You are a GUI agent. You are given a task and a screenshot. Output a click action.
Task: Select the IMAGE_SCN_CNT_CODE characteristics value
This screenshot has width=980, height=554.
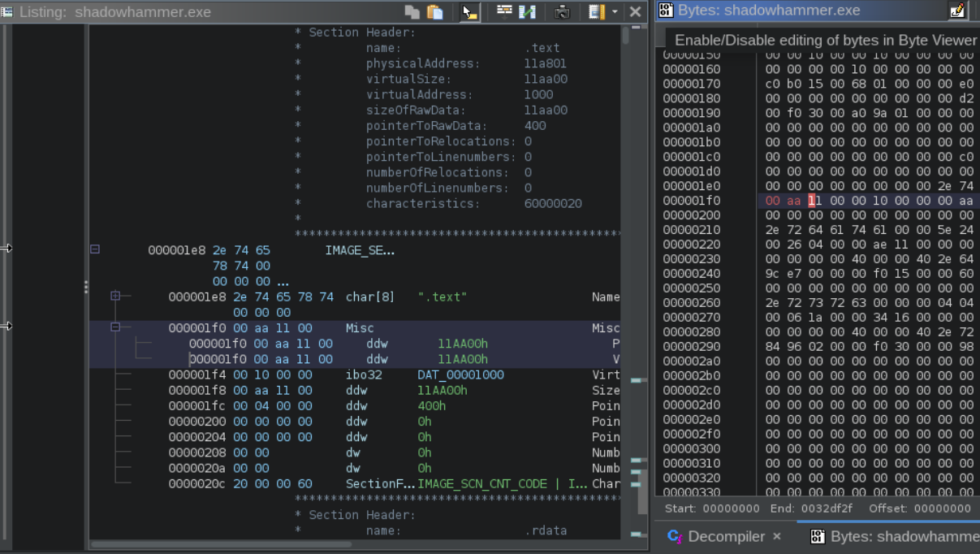click(502, 483)
